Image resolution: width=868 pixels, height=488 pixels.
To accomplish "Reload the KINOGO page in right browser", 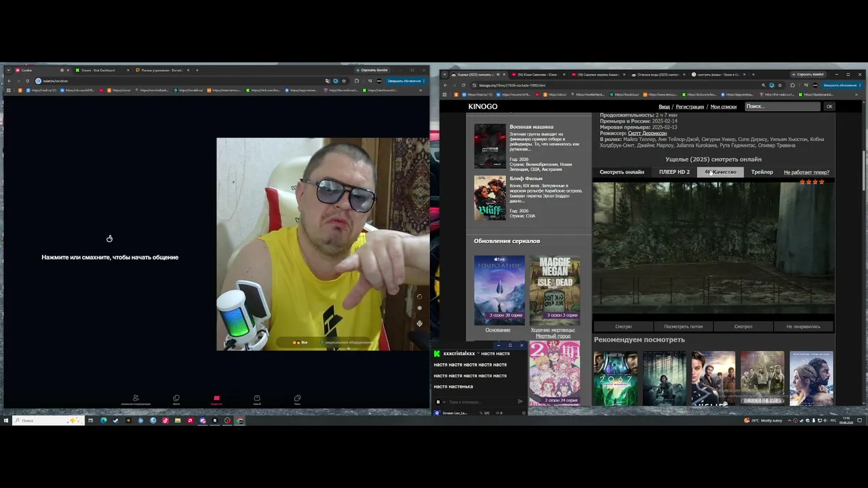I will 463,85.
